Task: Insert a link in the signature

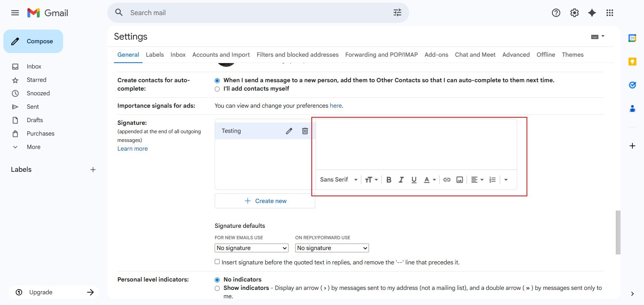Action: coord(447,180)
